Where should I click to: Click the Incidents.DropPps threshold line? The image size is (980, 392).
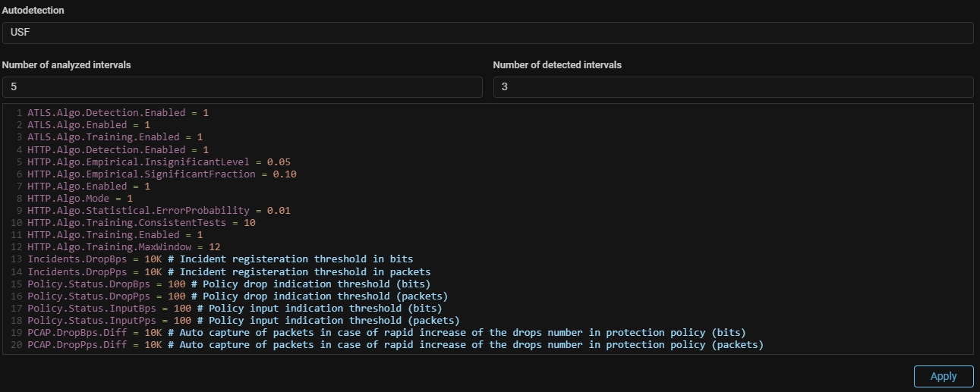tap(228, 271)
